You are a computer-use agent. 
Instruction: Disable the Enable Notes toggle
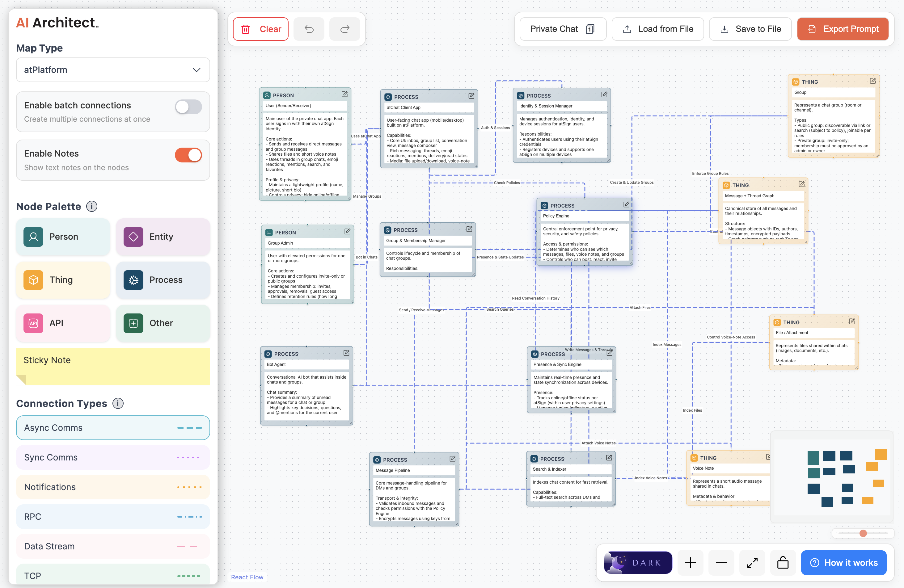(188, 155)
